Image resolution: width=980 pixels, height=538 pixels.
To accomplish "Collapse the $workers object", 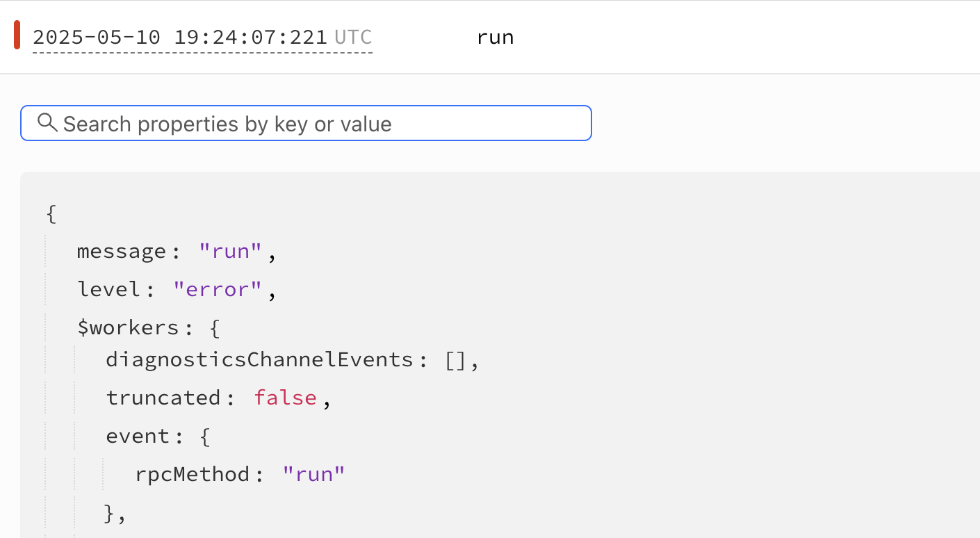I will [x=213, y=327].
